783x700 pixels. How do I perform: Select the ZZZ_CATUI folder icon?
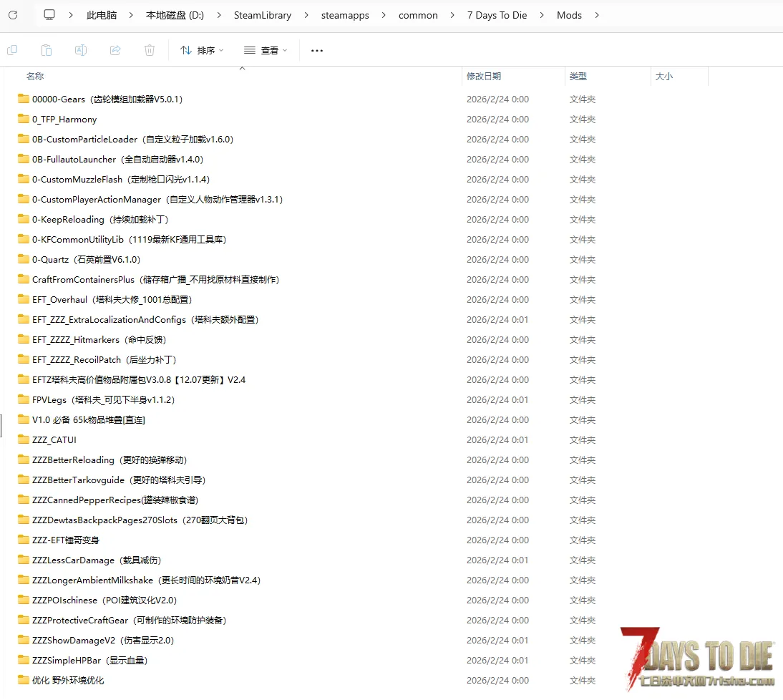[24, 439]
